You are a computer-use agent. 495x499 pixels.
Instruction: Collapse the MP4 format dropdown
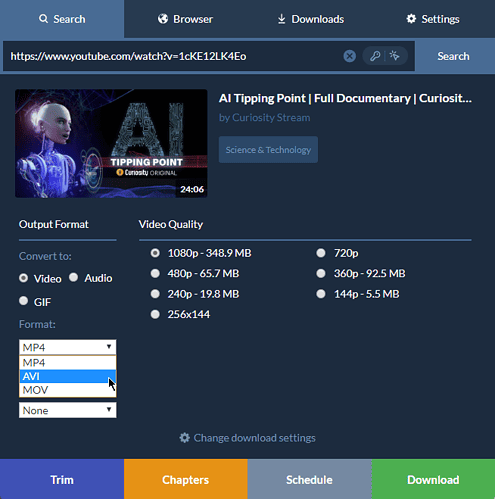68,347
